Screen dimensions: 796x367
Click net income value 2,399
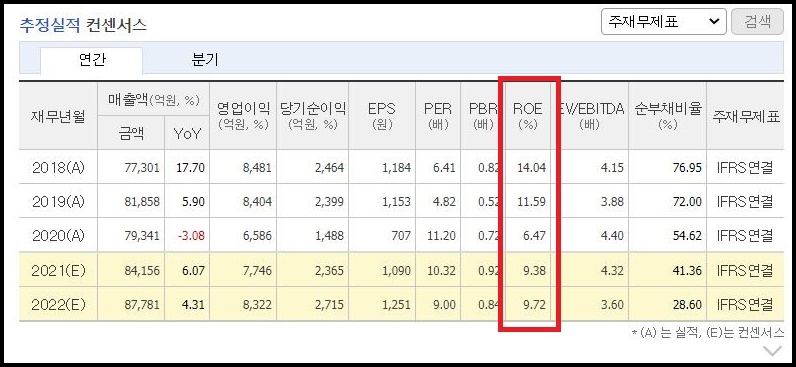[x=329, y=202]
